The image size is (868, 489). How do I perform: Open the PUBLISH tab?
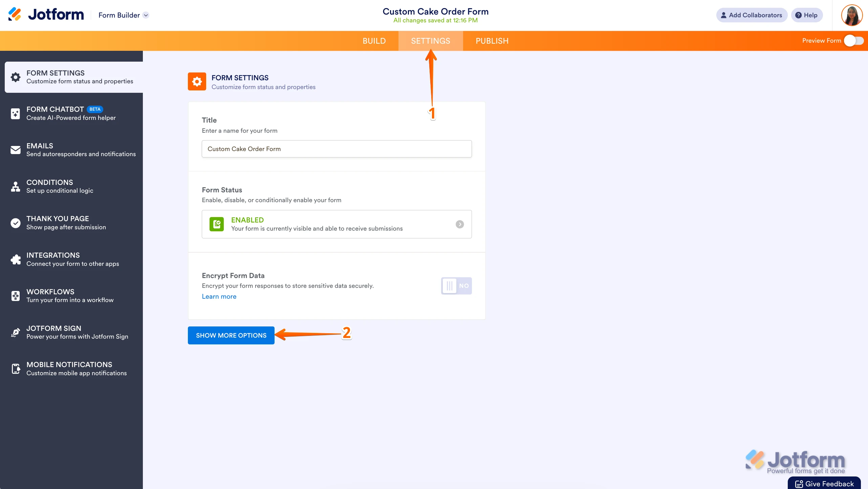click(492, 41)
